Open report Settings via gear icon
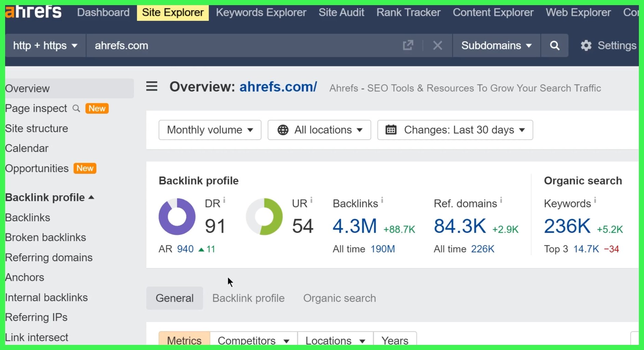Image resolution: width=644 pixels, height=350 pixels. [586, 45]
